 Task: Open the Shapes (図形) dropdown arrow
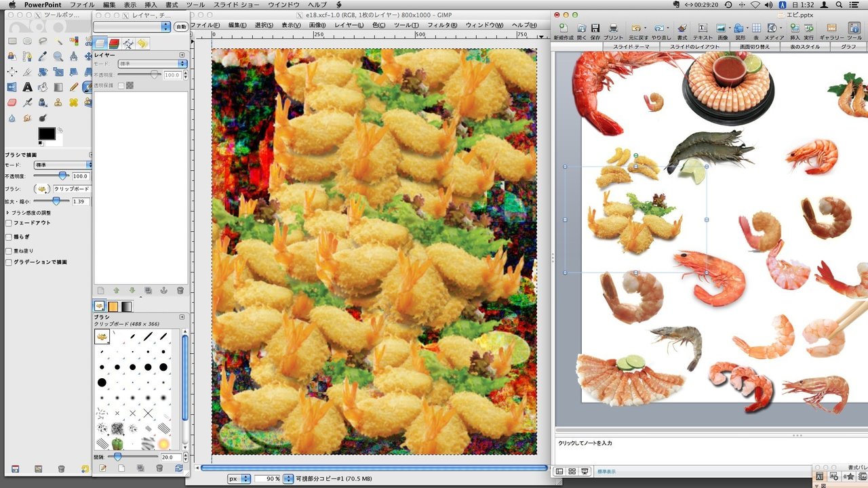(746, 28)
